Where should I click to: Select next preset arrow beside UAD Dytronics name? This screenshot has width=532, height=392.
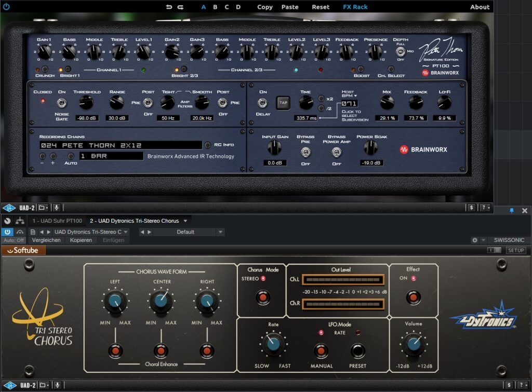(48, 232)
